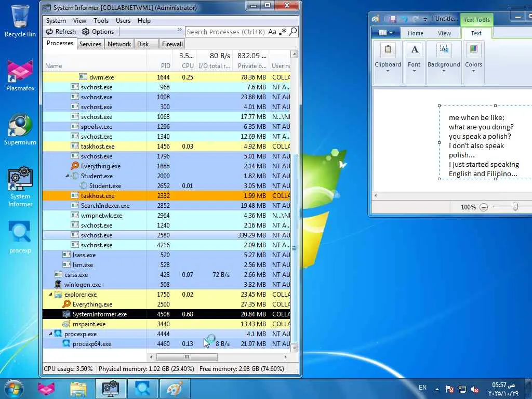Open Customize Quick Access Toolbar dropdown in Paint

click(x=425, y=19)
